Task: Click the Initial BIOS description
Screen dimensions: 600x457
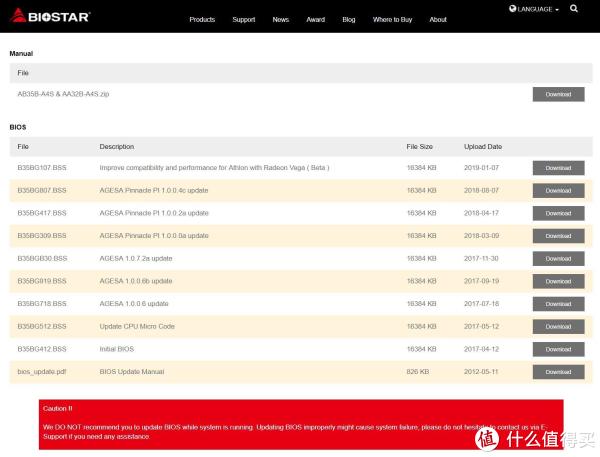Action: (117, 349)
